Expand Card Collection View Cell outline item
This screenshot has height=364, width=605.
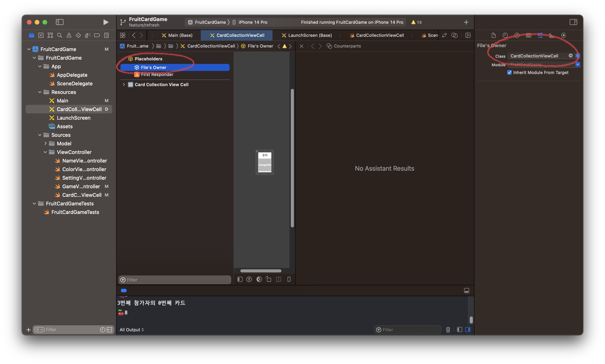click(x=124, y=85)
